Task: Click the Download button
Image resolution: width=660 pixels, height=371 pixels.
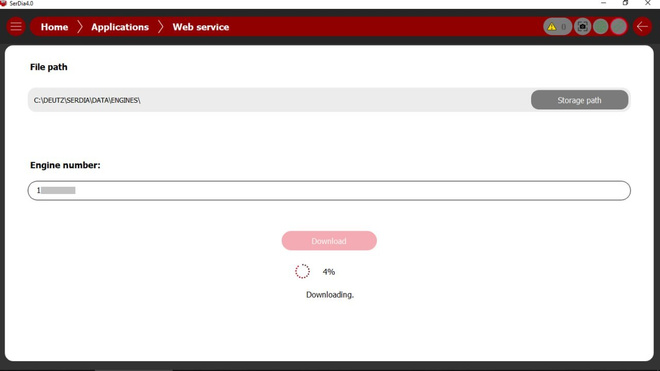Action: pos(329,240)
